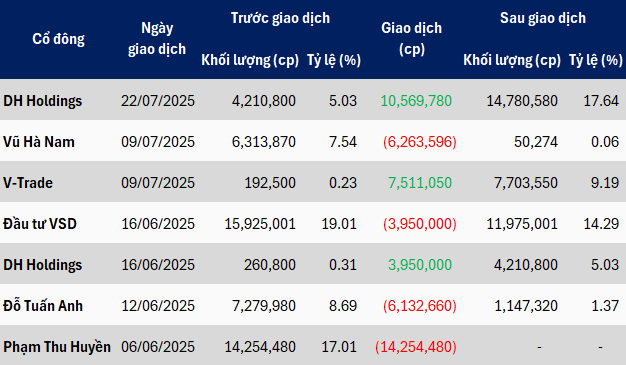
Task: Click the after-transaction volume 14,780,580
Action: (x=522, y=101)
